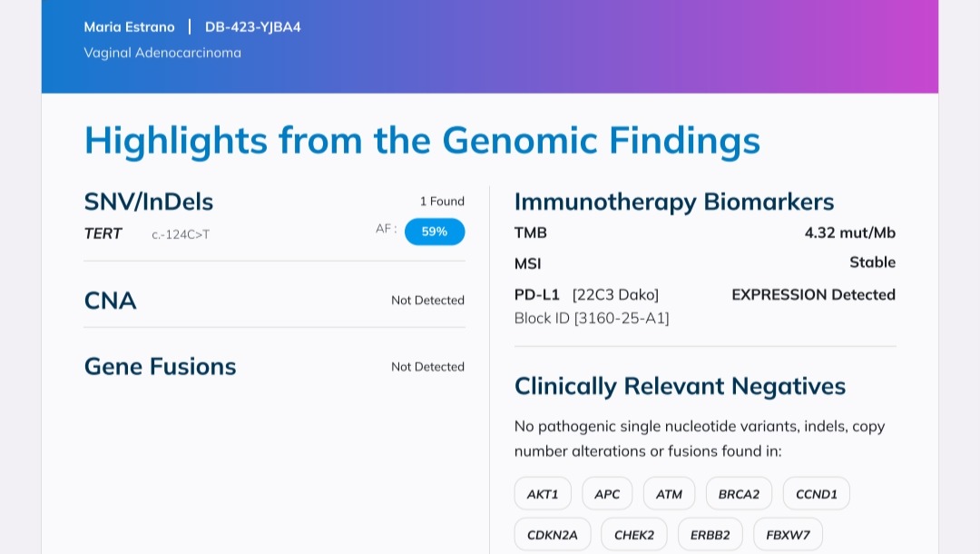Viewport: 980px width, 554px height.
Task: Select the Clinically Relevant Negatives heading
Action: pyautogui.click(x=680, y=386)
